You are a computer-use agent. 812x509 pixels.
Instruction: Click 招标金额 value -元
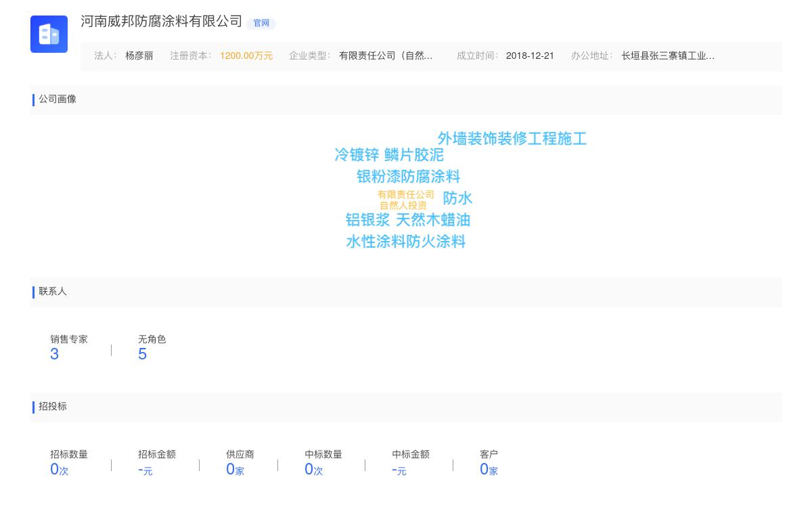(x=145, y=470)
